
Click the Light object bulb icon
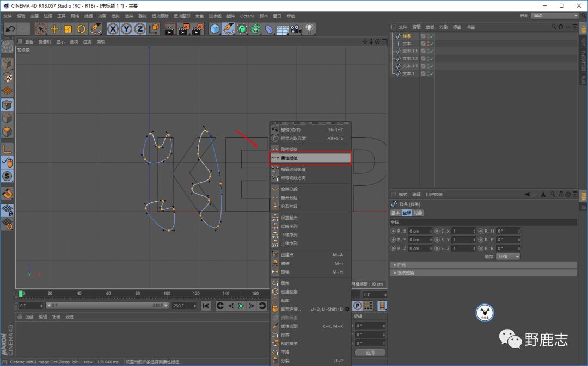310,29
